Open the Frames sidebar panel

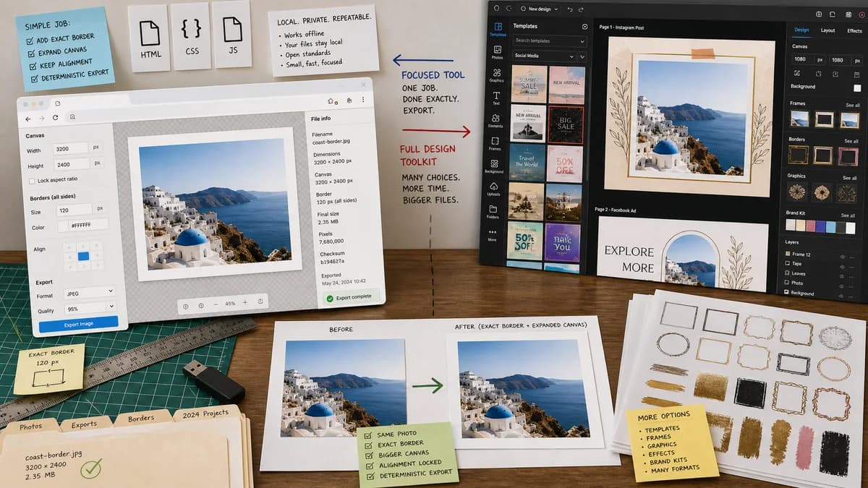[495, 143]
